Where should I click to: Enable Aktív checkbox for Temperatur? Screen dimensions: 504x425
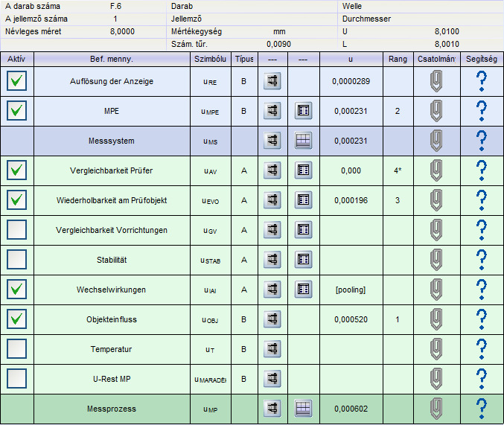tap(16, 349)
